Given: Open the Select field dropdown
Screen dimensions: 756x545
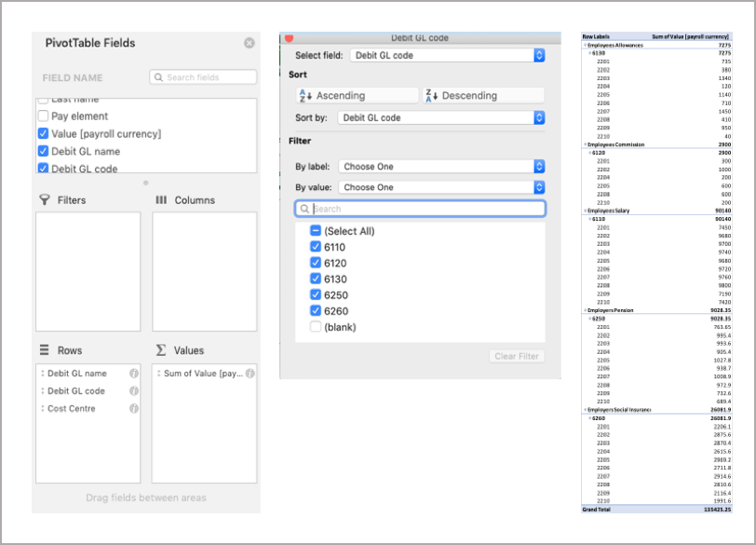Looking at the screenshot, I should (x=447, y=56).
